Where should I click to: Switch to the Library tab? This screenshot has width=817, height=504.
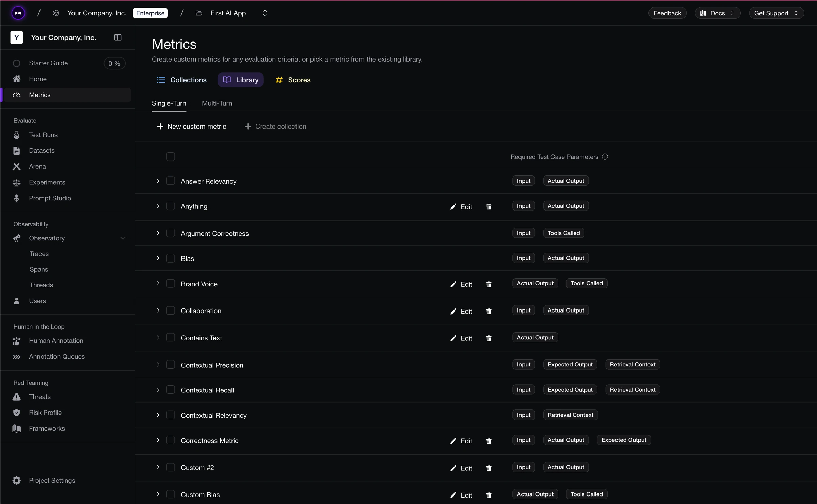(x=241, y=80)
